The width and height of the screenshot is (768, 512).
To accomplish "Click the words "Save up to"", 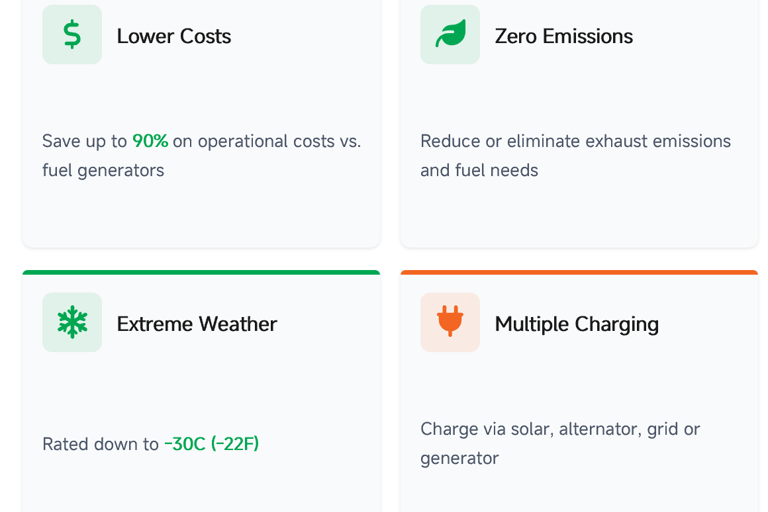I will click(x=84, y=141).
